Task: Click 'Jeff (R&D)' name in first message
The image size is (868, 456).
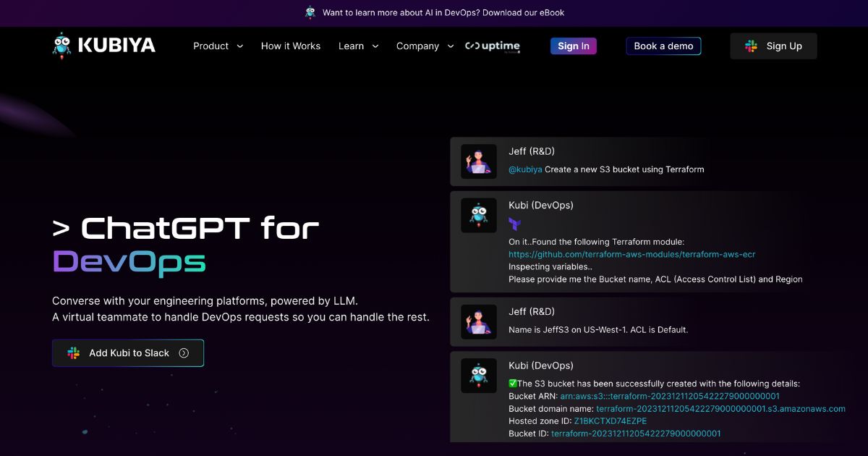Action: coord(532,151)
